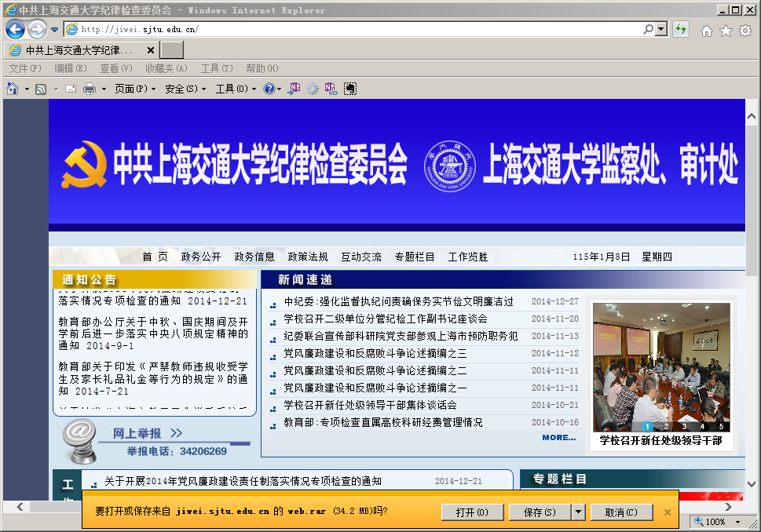
Task: Open Favorites star icon
Action: pos(726,31)
